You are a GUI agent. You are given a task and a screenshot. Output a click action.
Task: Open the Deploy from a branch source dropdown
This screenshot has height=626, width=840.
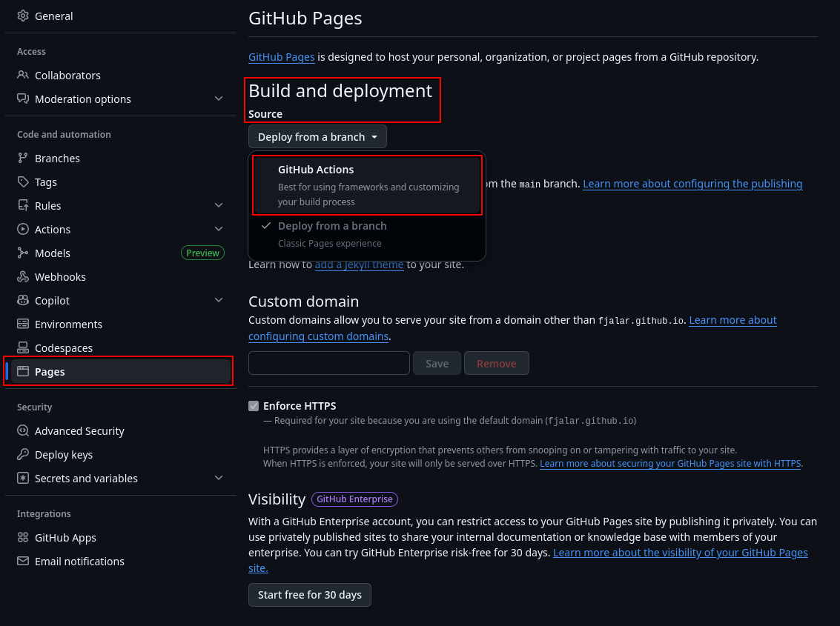click(317, 136)
